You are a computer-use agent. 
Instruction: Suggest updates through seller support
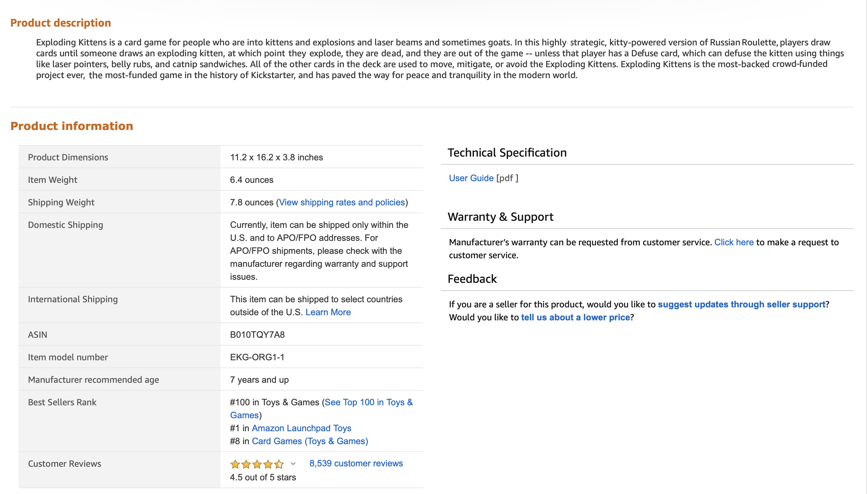[x=741, y=304]
